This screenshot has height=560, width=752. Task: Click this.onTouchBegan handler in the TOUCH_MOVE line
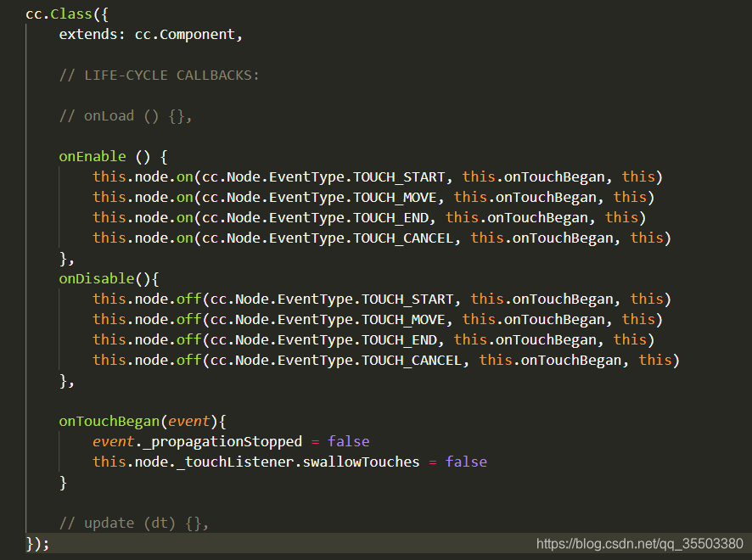point(520,197)
